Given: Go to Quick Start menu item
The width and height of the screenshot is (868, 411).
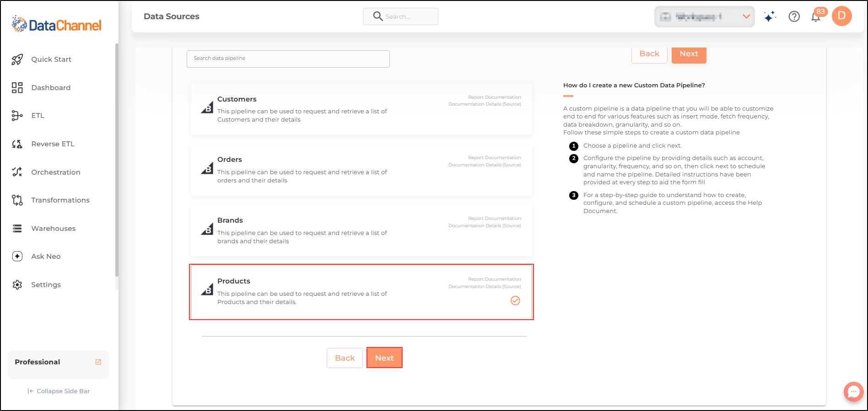Looking at the screenshot, I should (x=51, y=59).
